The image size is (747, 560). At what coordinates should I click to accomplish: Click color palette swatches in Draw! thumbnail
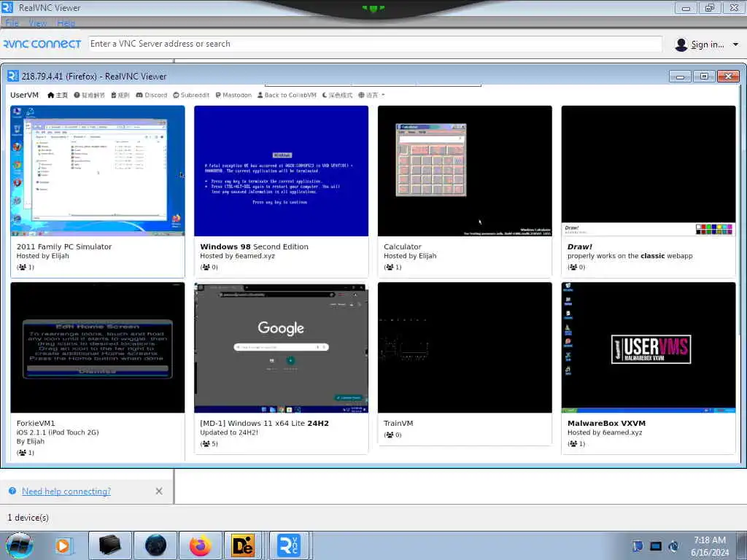(x=713, y=229)
